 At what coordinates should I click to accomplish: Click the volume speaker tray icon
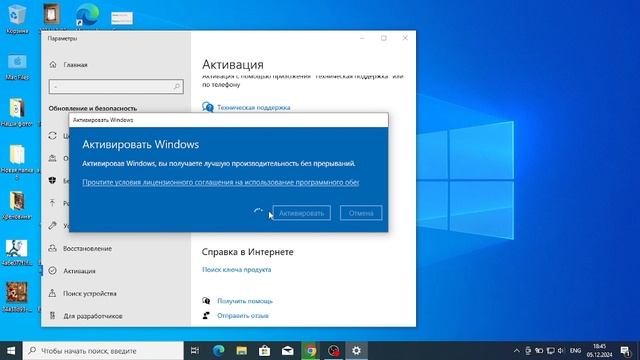(561, 351)
